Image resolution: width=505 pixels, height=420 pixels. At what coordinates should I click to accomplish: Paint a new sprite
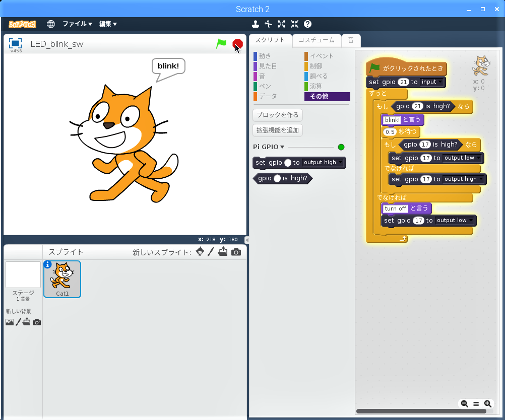pos(211,252)
